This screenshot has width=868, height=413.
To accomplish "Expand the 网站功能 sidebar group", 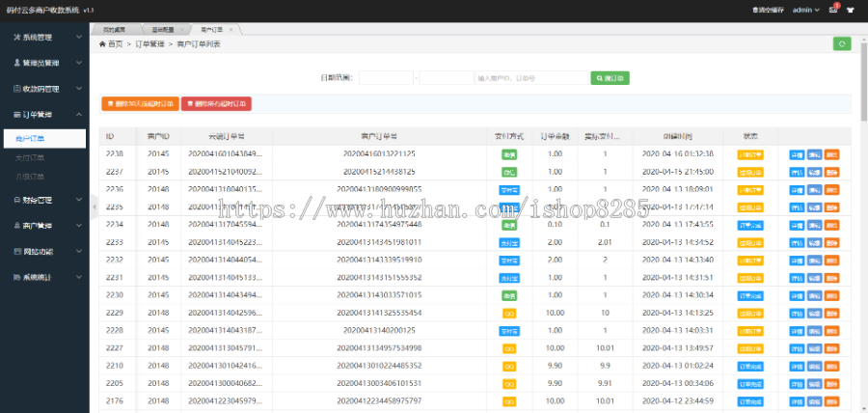I will (x=44, y=251).
